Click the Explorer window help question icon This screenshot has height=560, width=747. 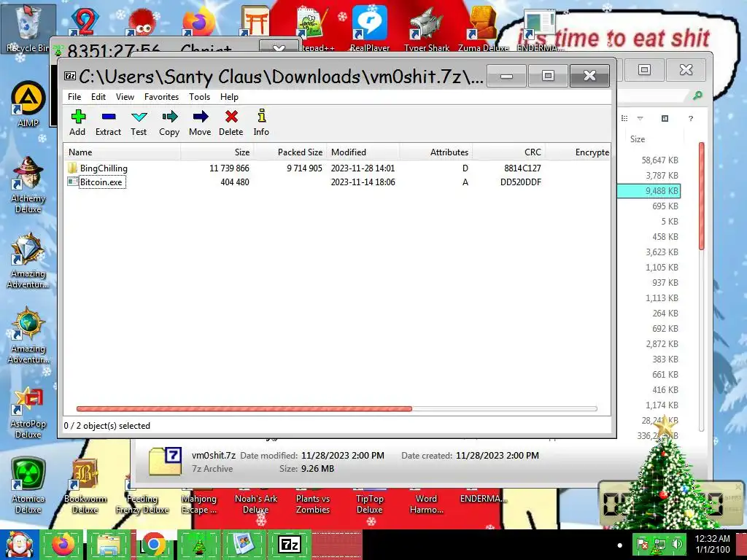(x=691, y=118)
